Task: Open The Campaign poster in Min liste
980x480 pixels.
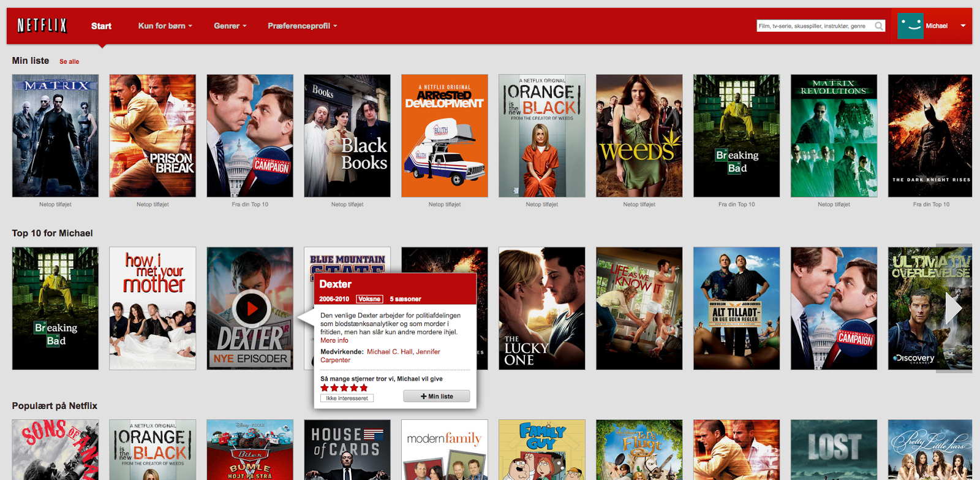Action: (x=250, y=135)
